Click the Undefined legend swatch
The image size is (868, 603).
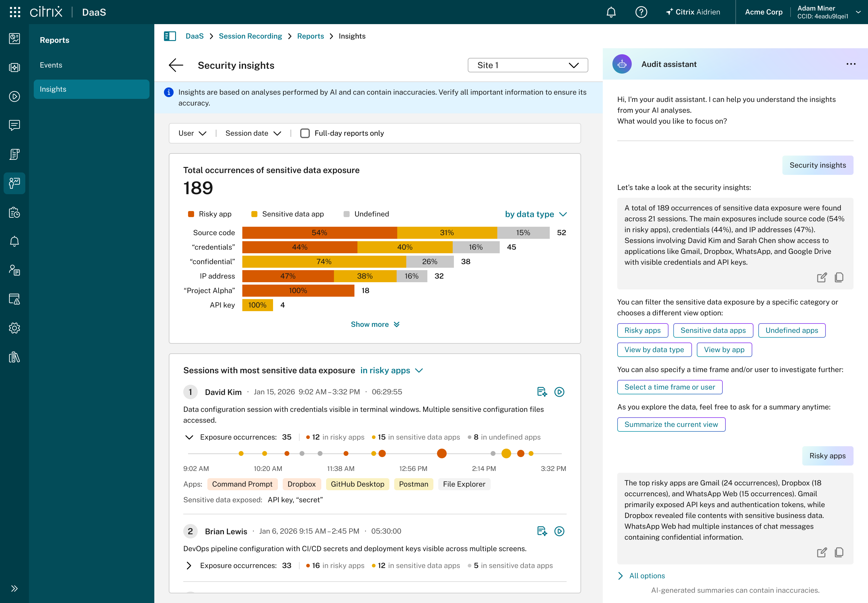point(346,214)
